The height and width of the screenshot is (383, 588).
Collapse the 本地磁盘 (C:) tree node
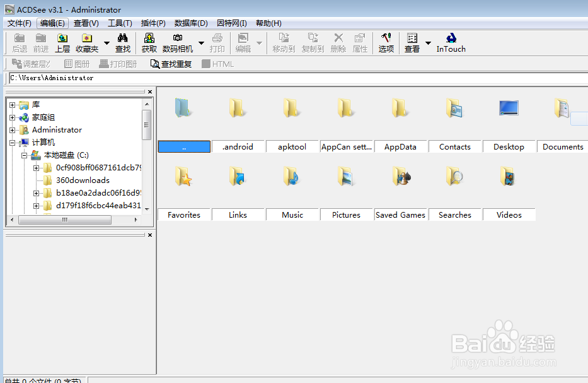pos(25,155)
